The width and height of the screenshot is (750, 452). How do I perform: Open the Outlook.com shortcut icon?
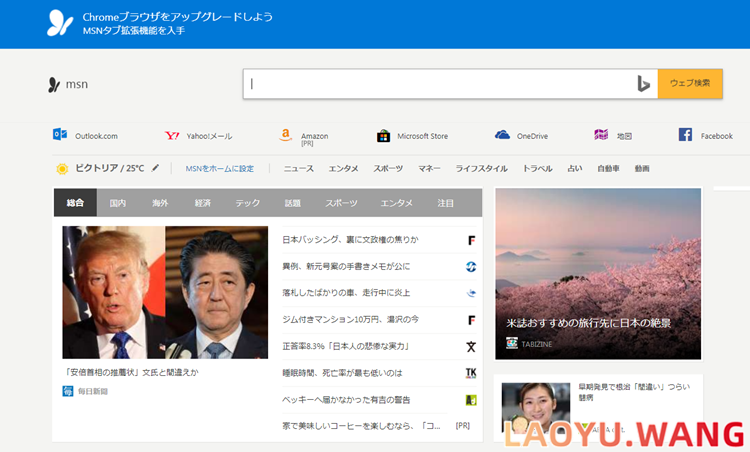pyautogui.click(x=60, y=134)
